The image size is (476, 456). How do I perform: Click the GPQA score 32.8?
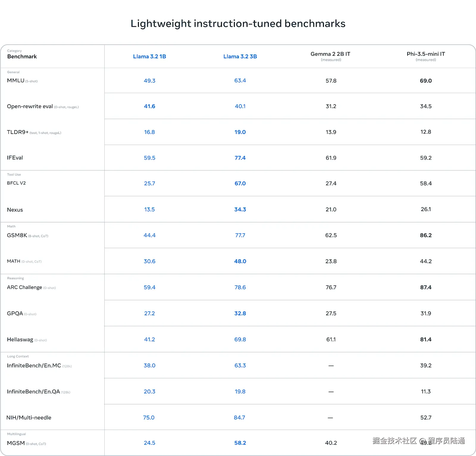[240, 313]
